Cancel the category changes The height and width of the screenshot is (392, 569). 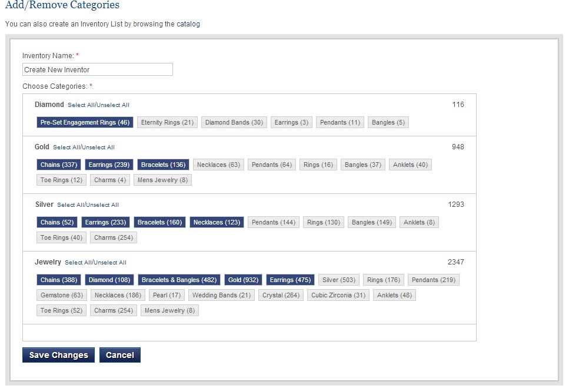click(x=120, y=355)
